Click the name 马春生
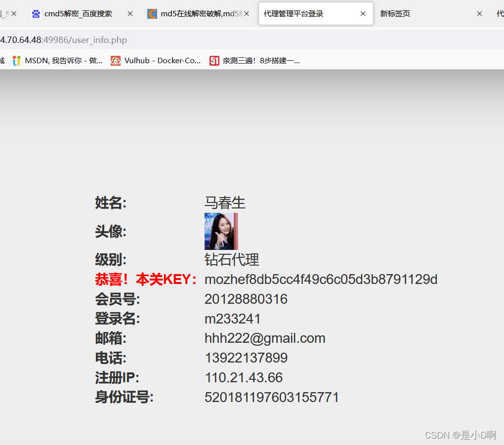 225,203
